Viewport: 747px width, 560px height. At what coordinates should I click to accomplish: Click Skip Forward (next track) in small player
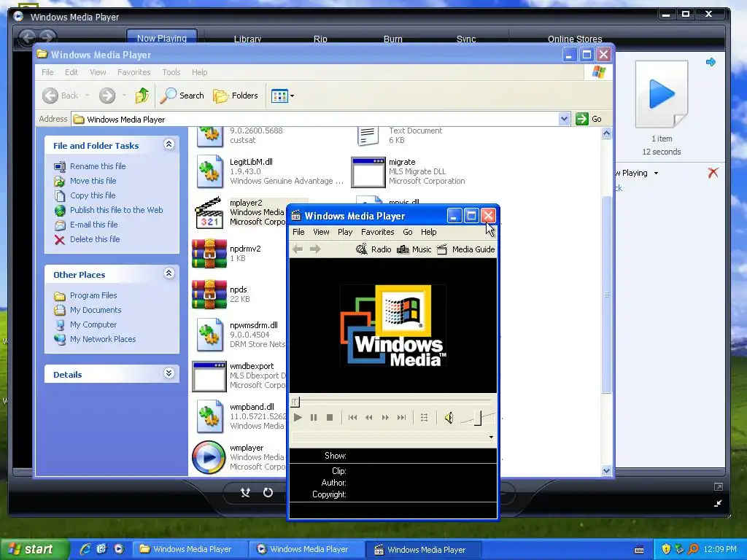402,418
